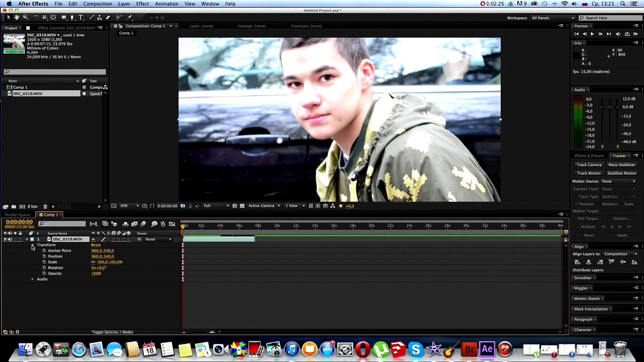
Task: Switch to Effects & Presets tab
Action: click(x=589, y=156)
